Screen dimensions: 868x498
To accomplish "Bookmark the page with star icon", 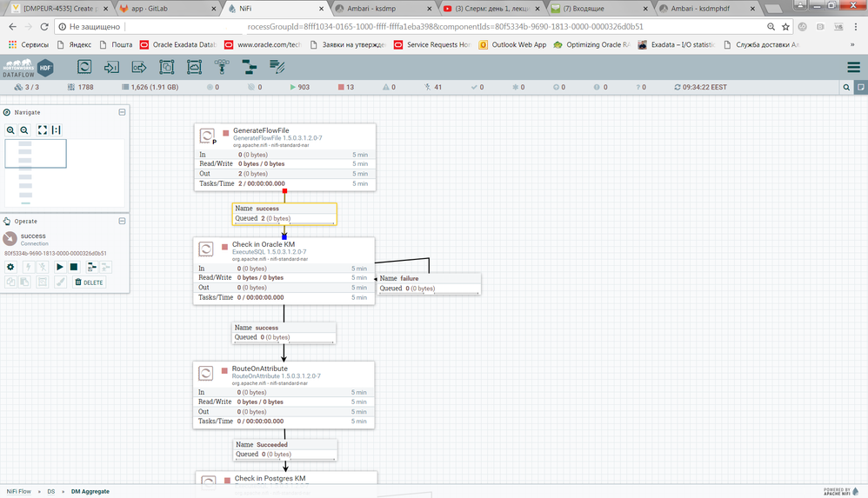I will 785,27.
